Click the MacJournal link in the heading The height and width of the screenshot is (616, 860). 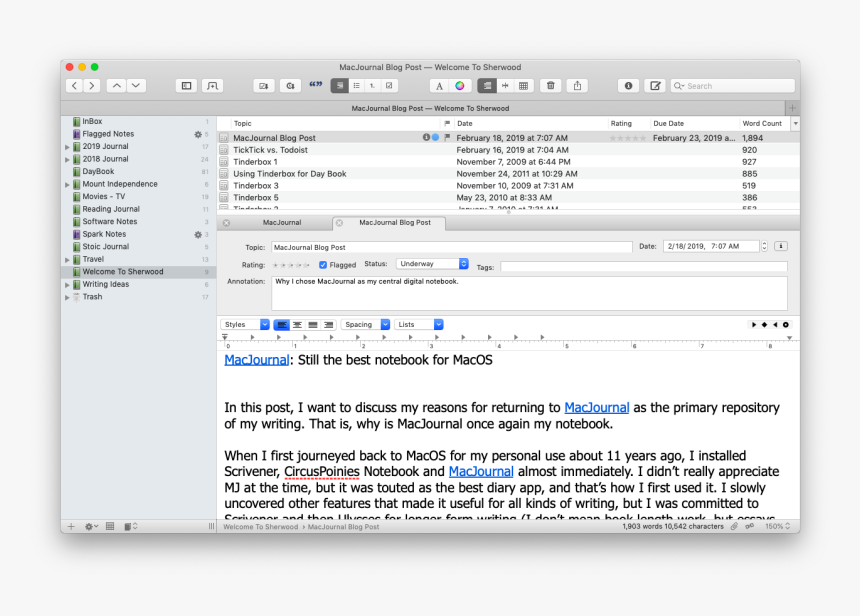pyautogui.click(x=256, y=360)
